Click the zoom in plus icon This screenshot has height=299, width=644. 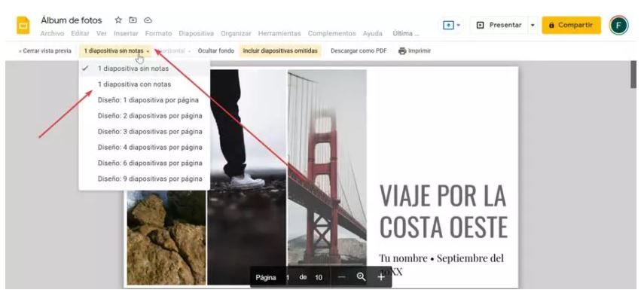coord(380,277)
